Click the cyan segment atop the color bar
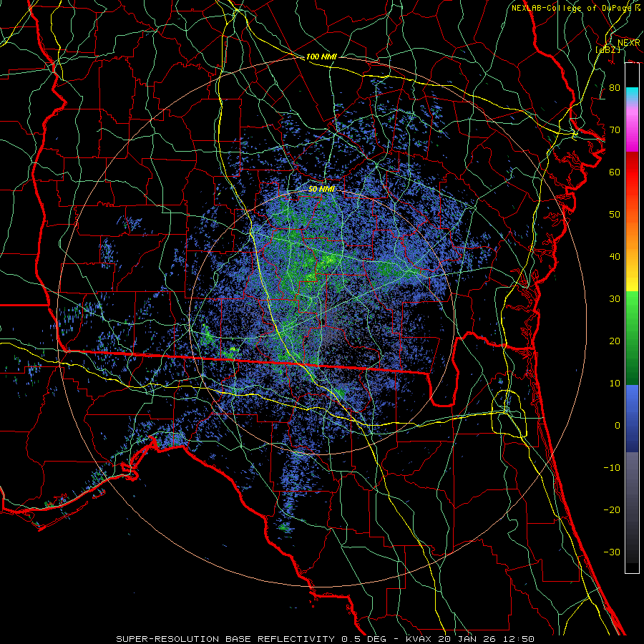Screen dimensions: 644x644 pyautogui.click(x=632, y=94)
